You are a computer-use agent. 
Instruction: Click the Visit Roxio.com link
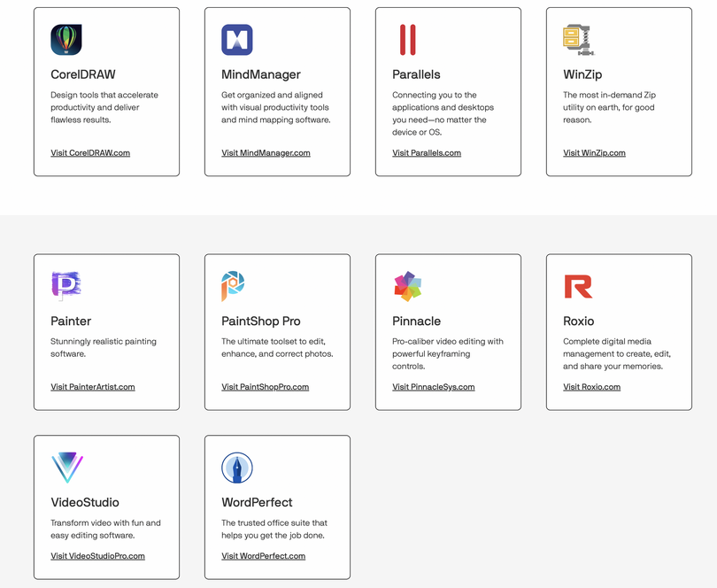591,387
